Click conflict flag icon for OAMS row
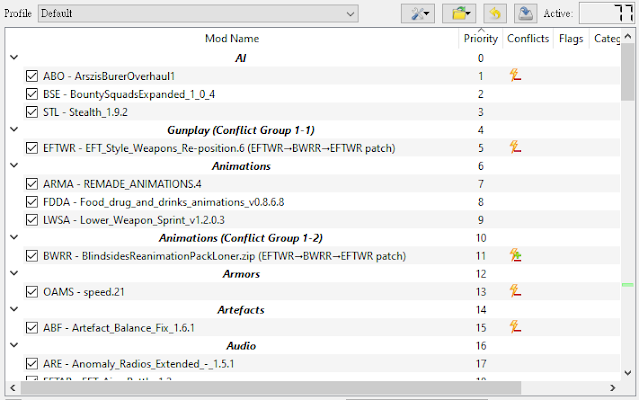 (x=515, y=291)
